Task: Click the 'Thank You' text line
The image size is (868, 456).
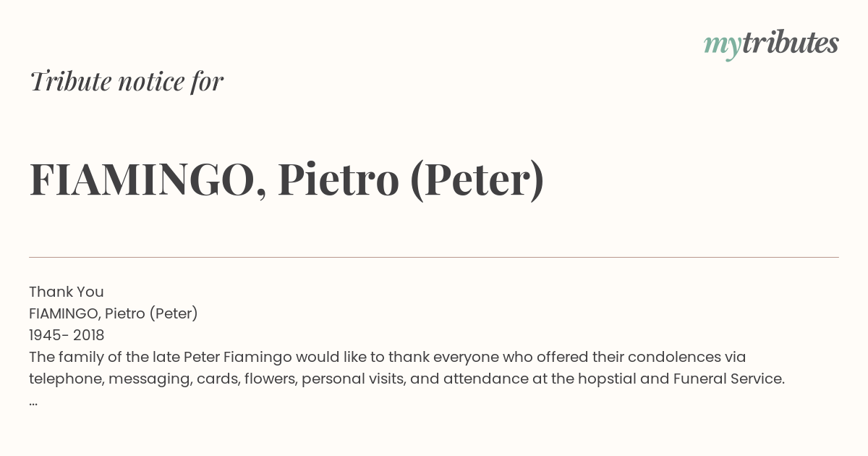Action: [67, 292]
